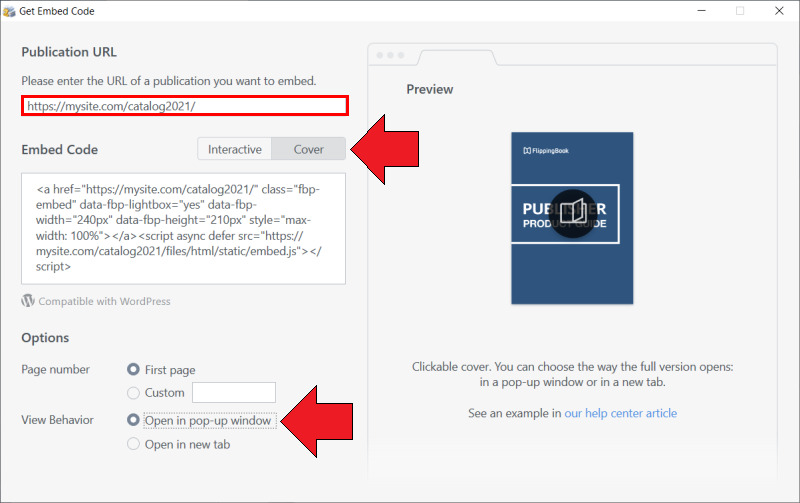Switch to the Interactive embed tab
This screenshot has width=800, height=503.
tap(235, 149)
